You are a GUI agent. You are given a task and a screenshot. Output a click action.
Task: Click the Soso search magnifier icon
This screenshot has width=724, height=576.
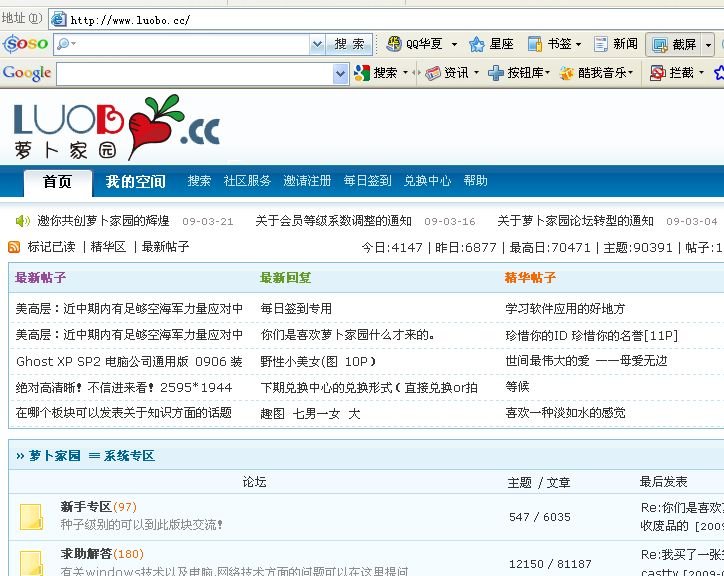pos(63,44)
